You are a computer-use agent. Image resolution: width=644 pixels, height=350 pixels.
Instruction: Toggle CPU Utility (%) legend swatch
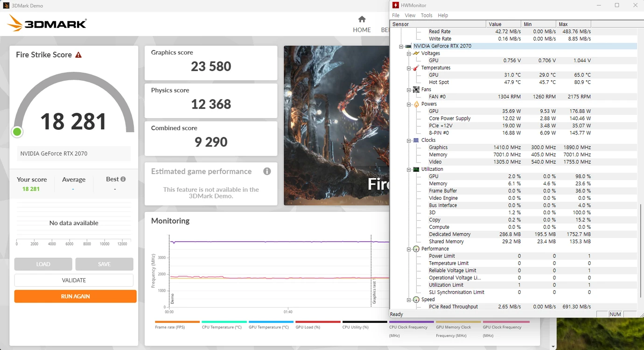click(365, 322)
